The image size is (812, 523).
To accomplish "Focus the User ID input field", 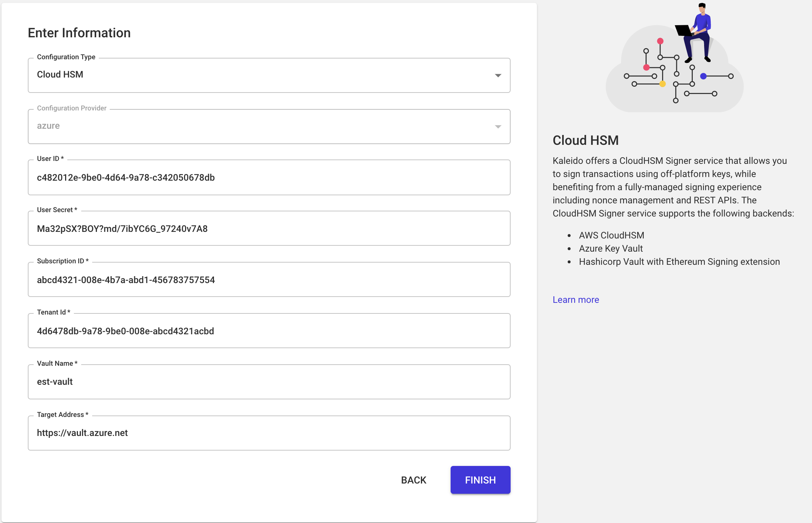I will pyautogui.click(x=269, y=177).
